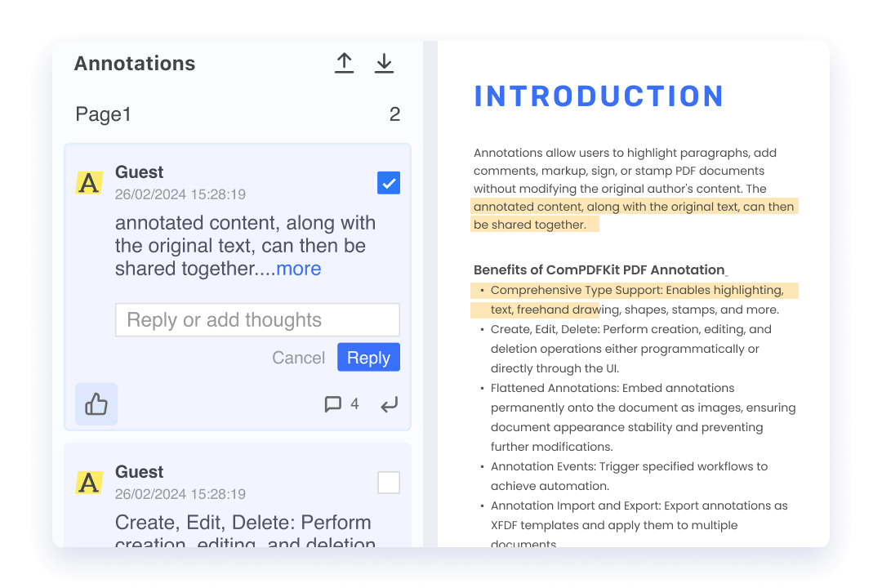Click the highlight icon on first Guest annotation
Image resolution: width=882 pixels, height=588 pixels.
[89, 183]
